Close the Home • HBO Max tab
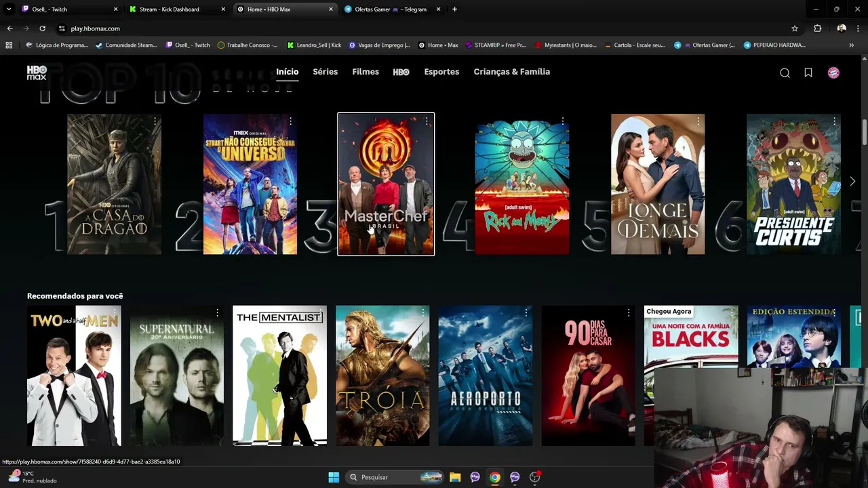This screenshot has width=868, height=488. coord(331,9)
